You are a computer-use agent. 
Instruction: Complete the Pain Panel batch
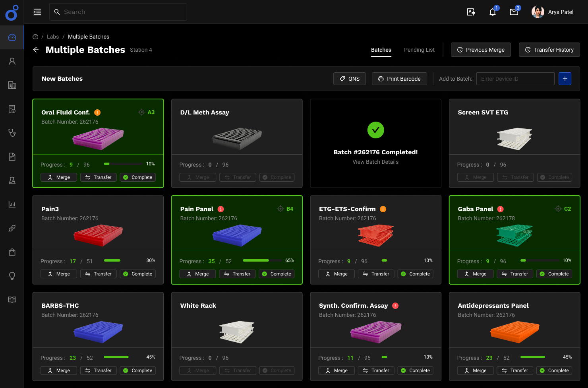coord(277,274)
